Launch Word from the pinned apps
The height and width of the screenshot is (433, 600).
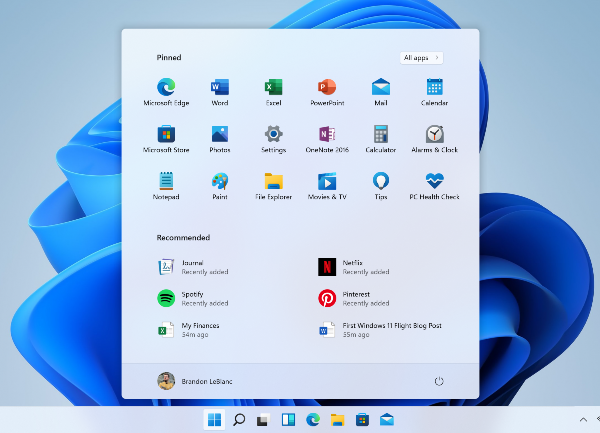pos(220,92)
